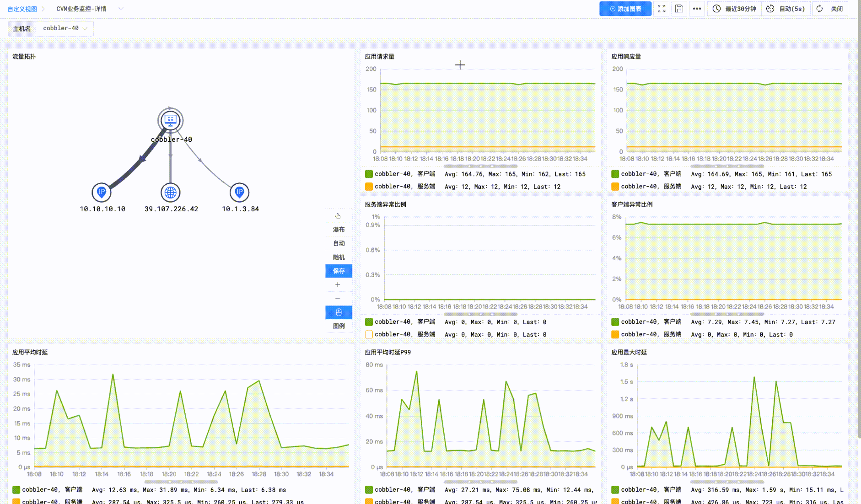Select the hand pointer tool in topology
861x504 pixels.
coord(338,216)
